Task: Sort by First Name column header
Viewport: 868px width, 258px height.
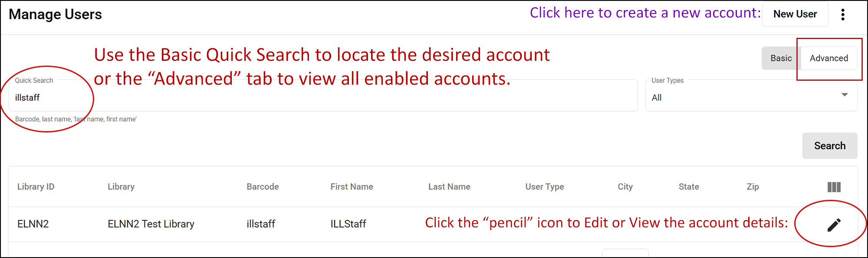Action: [352, 187]
